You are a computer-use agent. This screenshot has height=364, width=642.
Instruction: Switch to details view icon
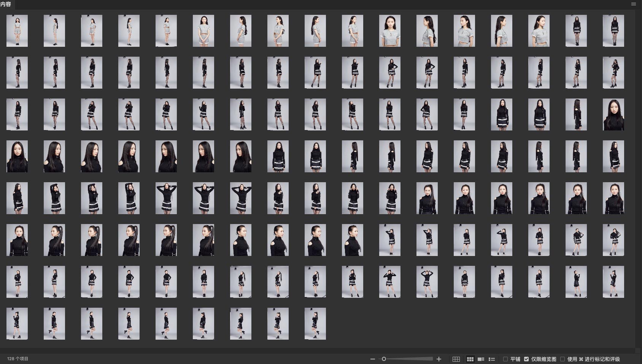tap(481, 359)
